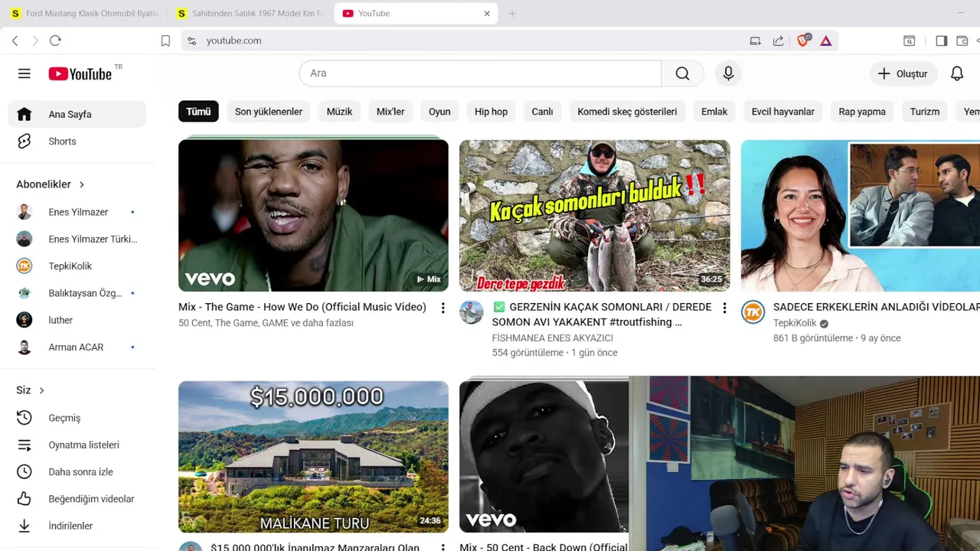The width and height of the screenshot is (980, 551).
Task: Select Hip hop filter chip
Action: (491, 112)
